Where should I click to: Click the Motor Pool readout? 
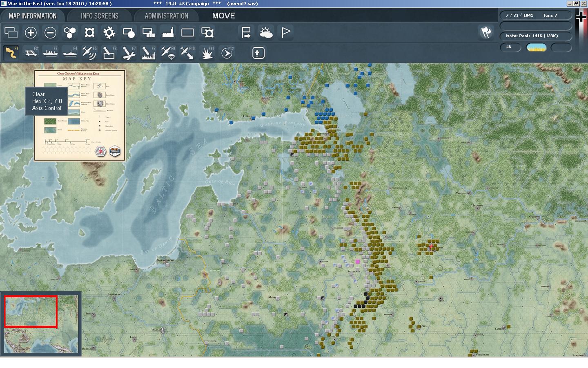(536, 36)
